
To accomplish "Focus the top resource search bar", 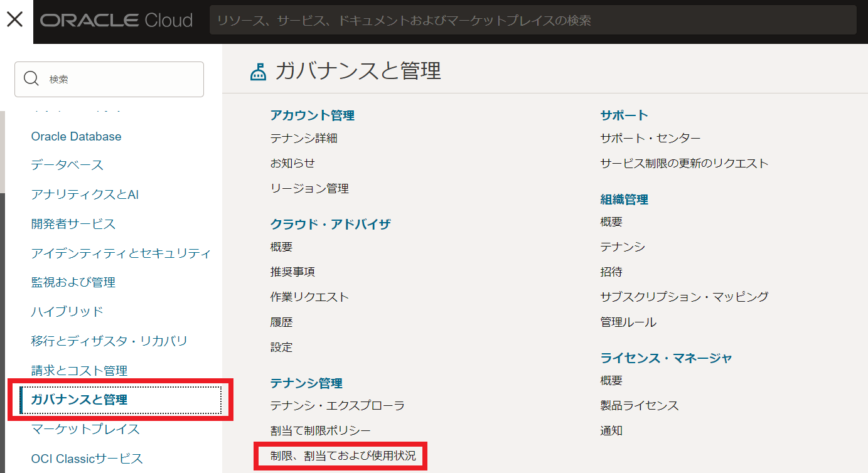I will [x=532, y=21].
